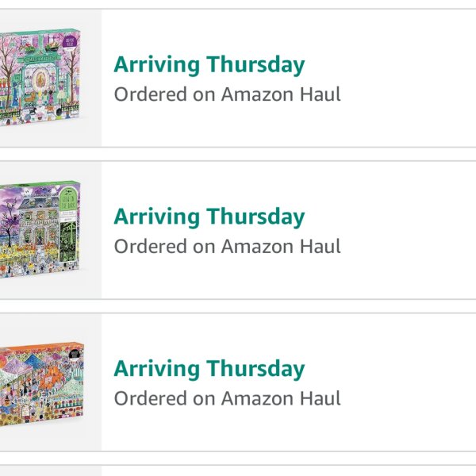The image size is (476, 476).
Task: Click the partially visible order card at the bottom
Action: pos(238,470)
